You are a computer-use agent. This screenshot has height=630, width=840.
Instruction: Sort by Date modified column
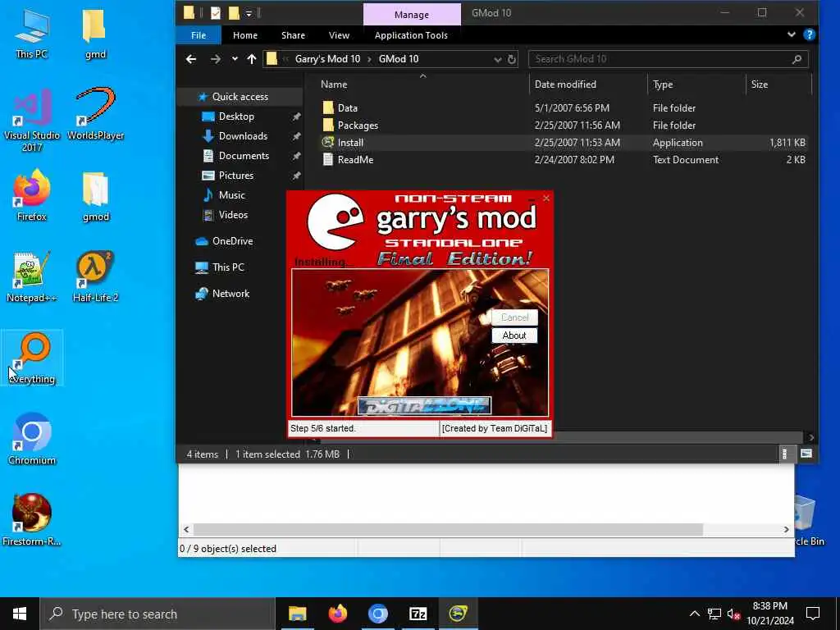pos(565,84)
